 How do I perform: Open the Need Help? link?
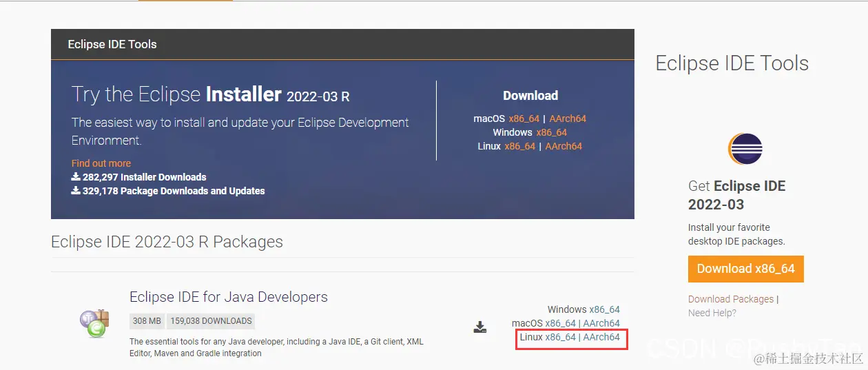(x=712, y=313)
